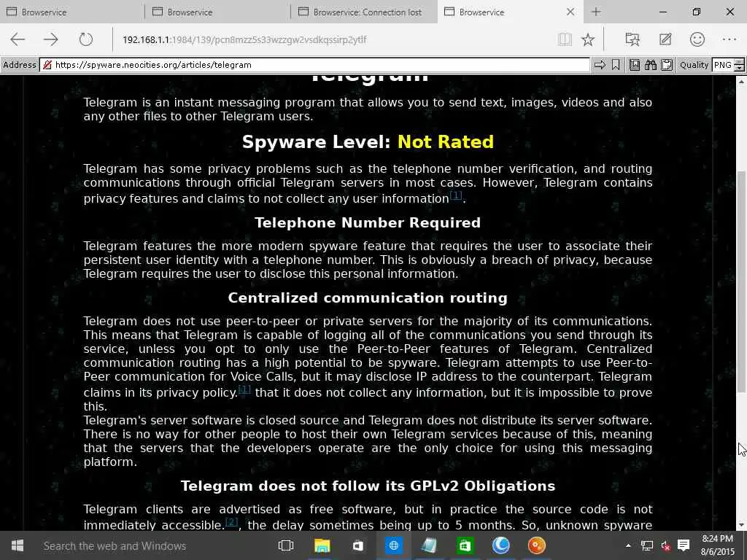This screenshot has width=747, height=560.
Task: Refresh the Edge page
Action: pyautogui.click(x=86, y=39)
